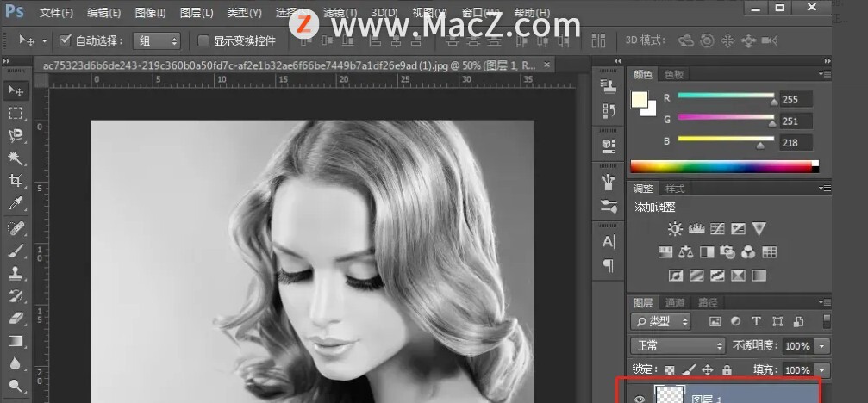Open the 图像(I) menu
The height and width of the screenshot is (403, 868).
click(x=151, y=12)
